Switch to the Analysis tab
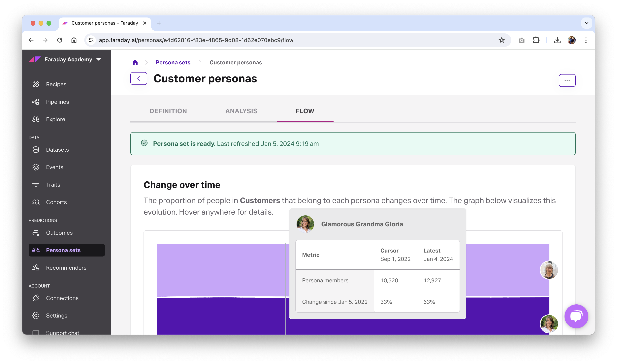617x364 pixels. coord(241,111)
